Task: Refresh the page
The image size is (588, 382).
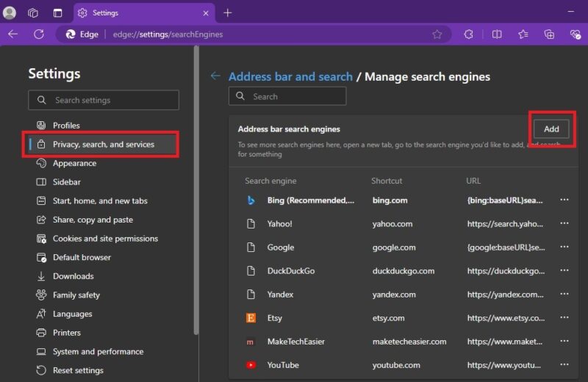Action: [x=39, y=34]
